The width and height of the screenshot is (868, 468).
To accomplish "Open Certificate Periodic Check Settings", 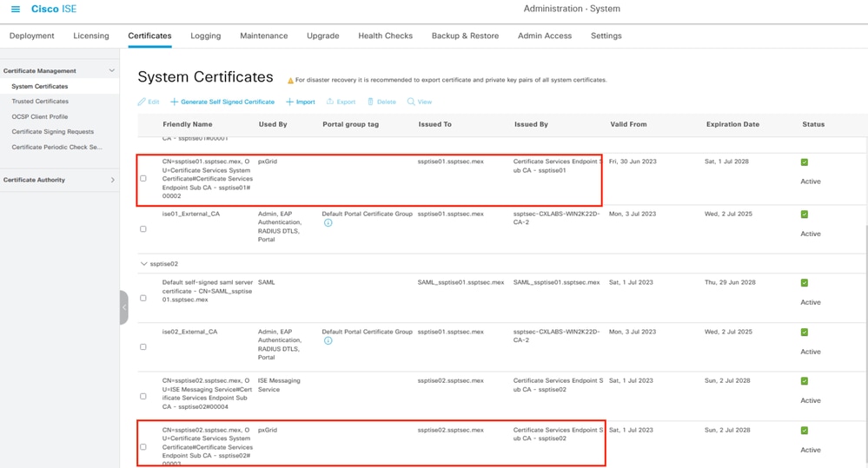I will click(x=57, y=147).
